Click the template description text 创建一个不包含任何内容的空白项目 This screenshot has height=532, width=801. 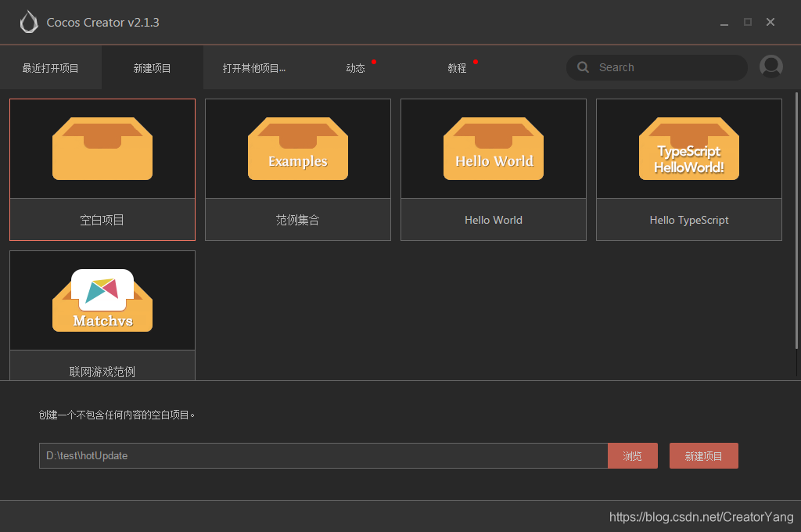pos(117,415)
